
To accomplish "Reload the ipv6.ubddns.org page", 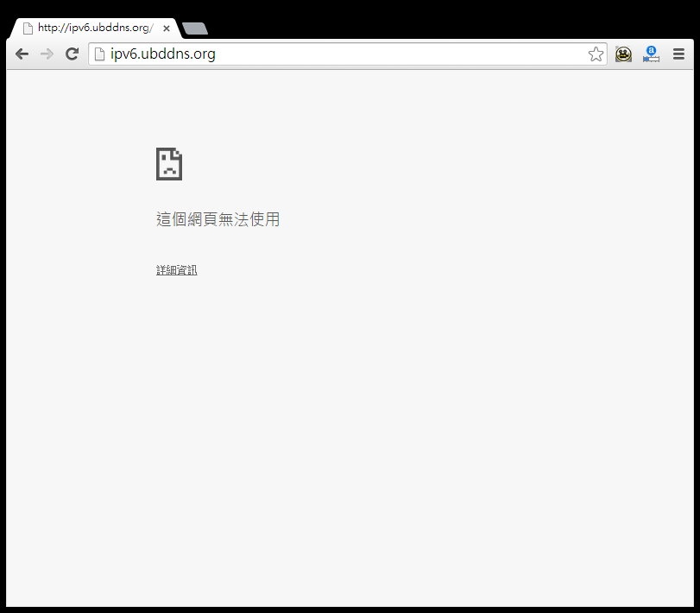I will pos(72,54).
